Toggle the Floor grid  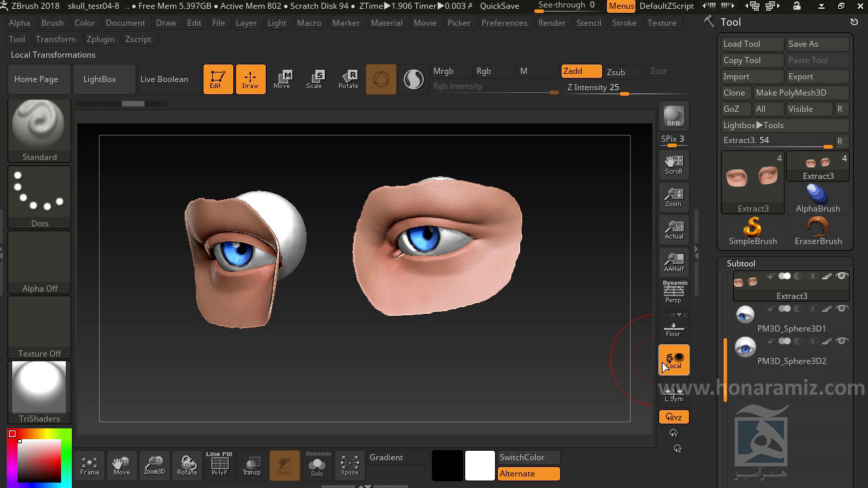673,327
